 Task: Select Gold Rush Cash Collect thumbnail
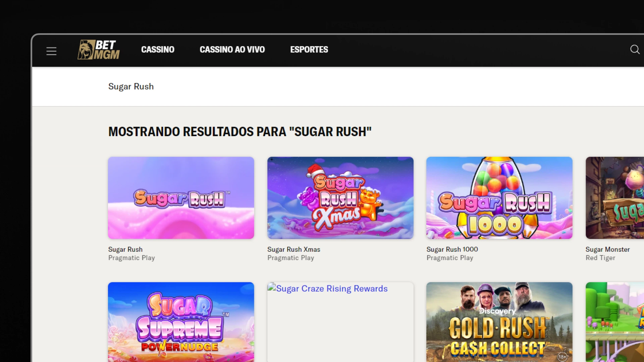point(499,322)
